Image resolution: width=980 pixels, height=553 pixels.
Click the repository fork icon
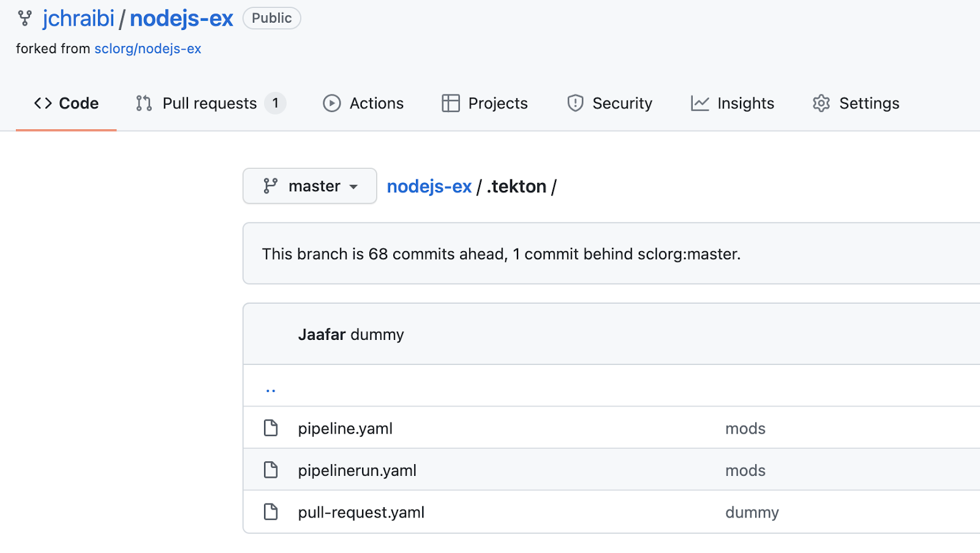(x=24, y=18)
